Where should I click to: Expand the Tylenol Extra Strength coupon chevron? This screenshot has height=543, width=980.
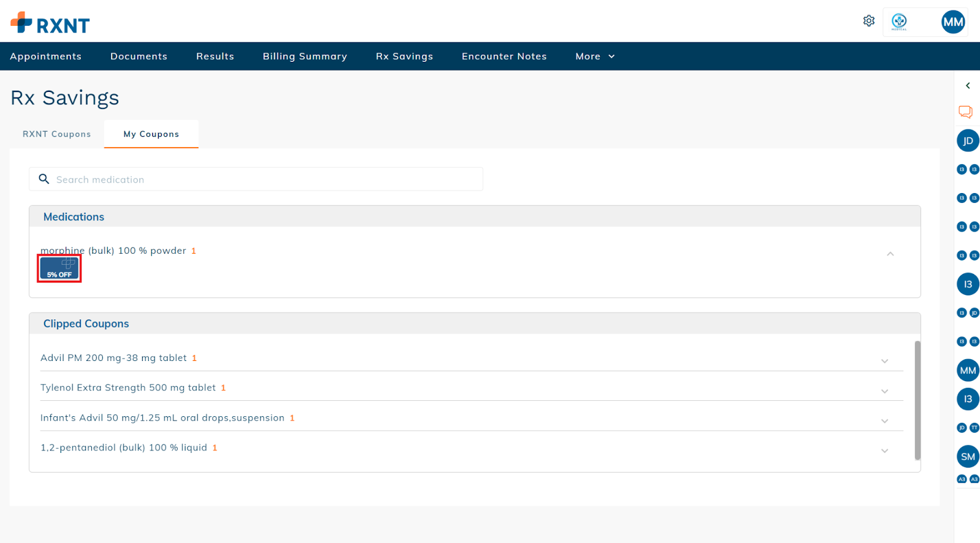click(884, 391)
